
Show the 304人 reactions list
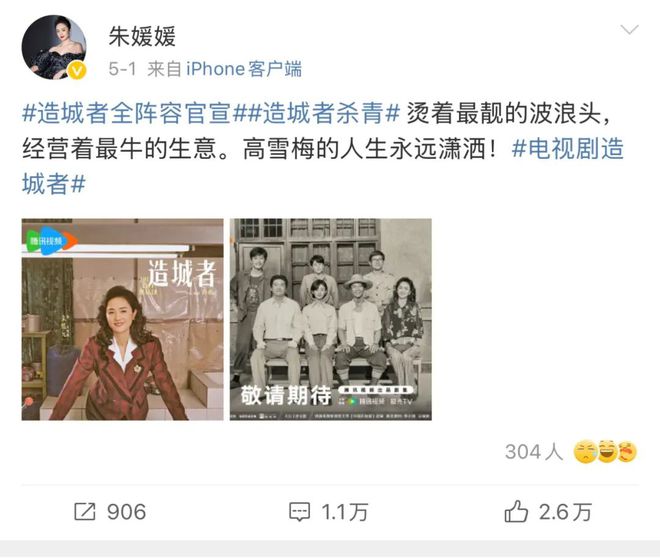click(x=534, y=452)
